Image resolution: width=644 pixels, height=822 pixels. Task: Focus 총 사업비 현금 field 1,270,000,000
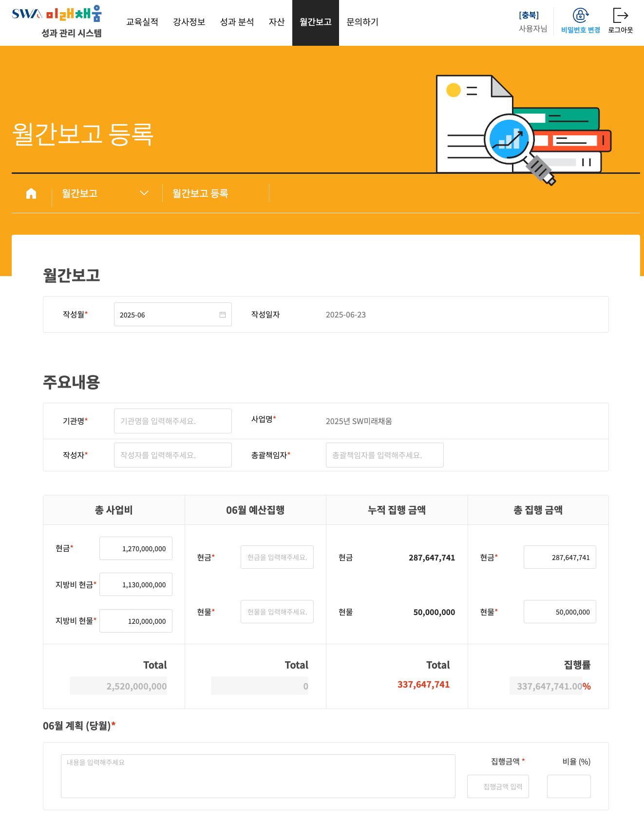[136, 548]
